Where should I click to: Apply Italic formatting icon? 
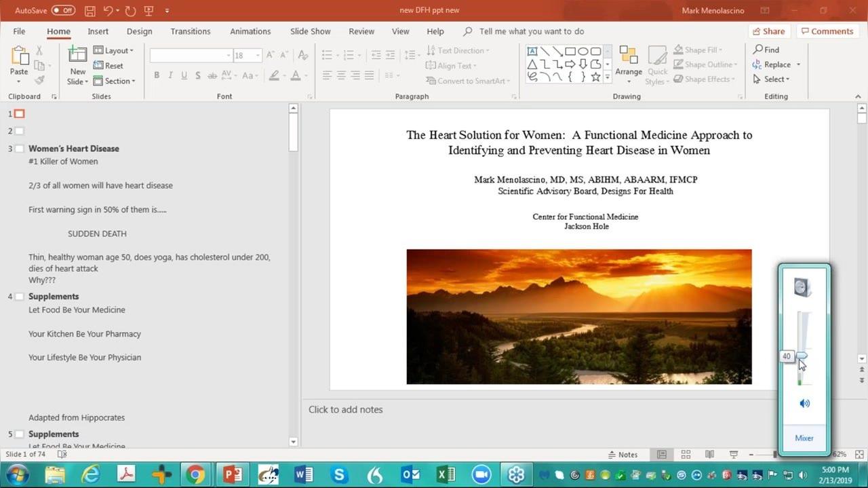170,75
